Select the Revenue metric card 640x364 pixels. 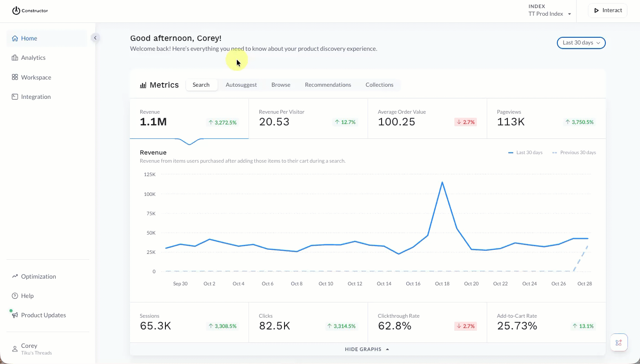click(x=189, y=119)
